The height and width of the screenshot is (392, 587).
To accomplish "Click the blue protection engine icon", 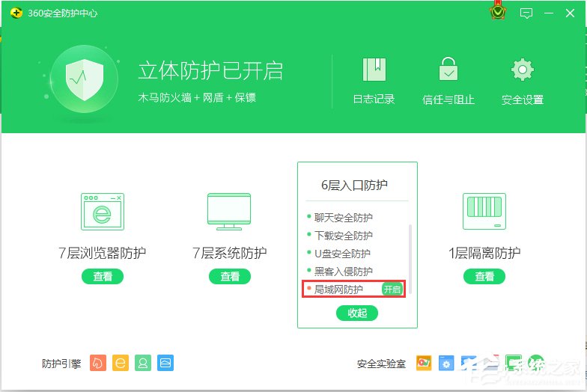I will [165, 363].
